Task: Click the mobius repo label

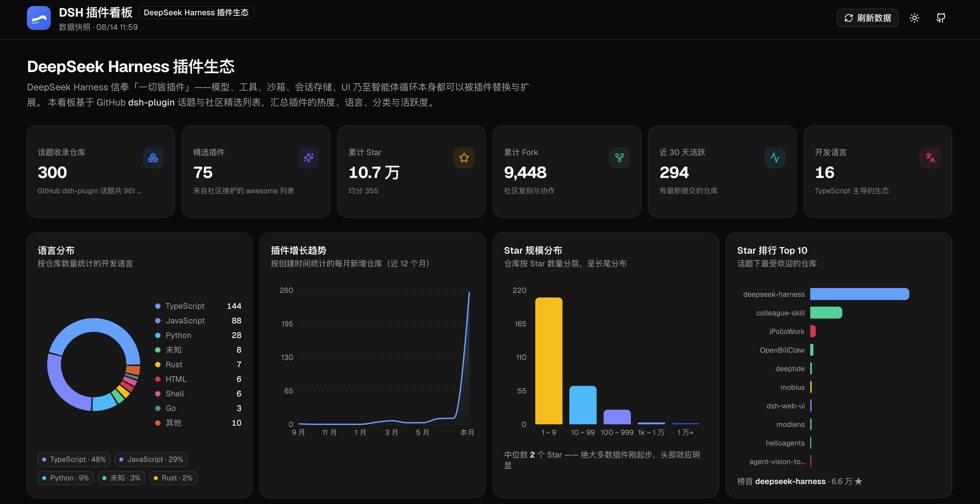Action: pos(792,387)
